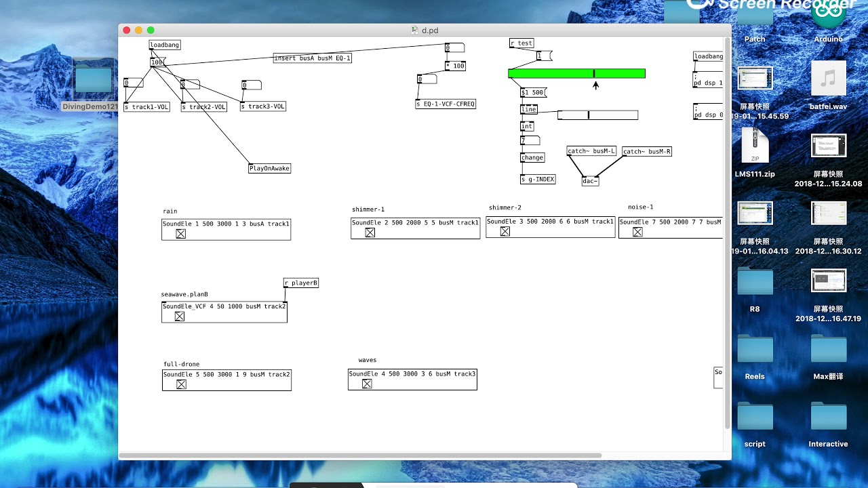The image size is (868, 488).
Task: Click the number box above s track2-VOL
Action: coord(190,85)
